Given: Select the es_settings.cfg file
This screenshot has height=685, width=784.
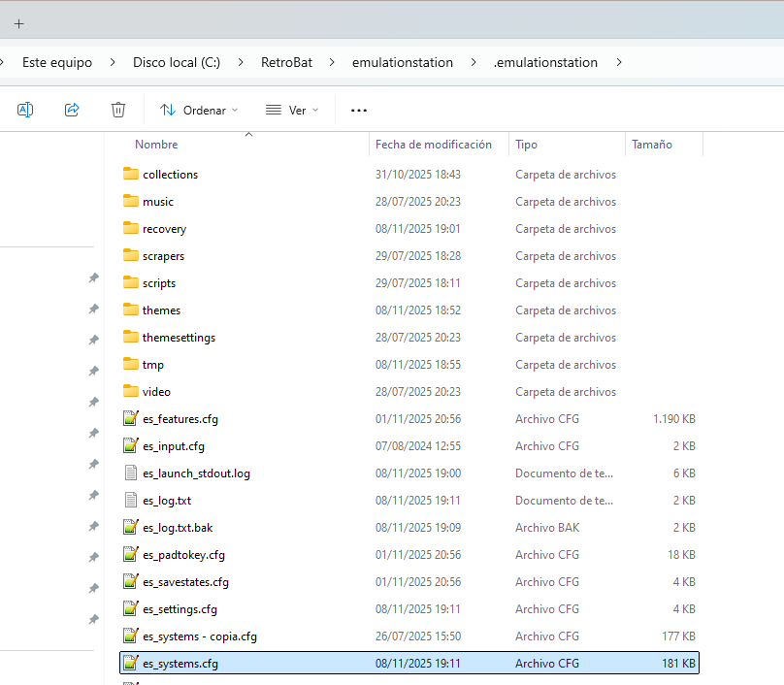Looking at the screenshot, I should click(180, 609).
